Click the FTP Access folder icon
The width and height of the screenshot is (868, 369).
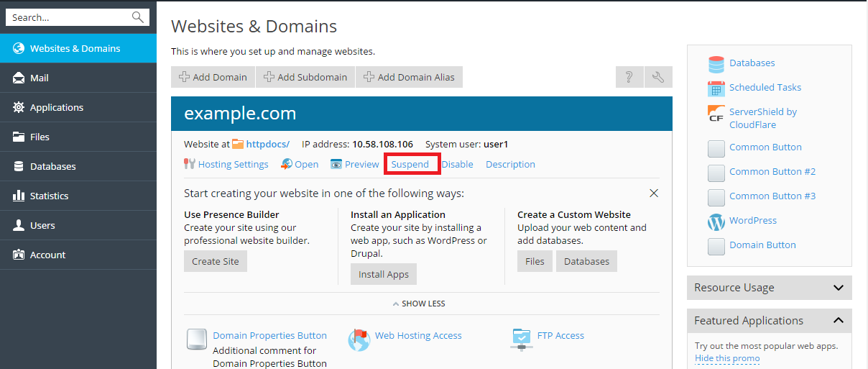522,337
